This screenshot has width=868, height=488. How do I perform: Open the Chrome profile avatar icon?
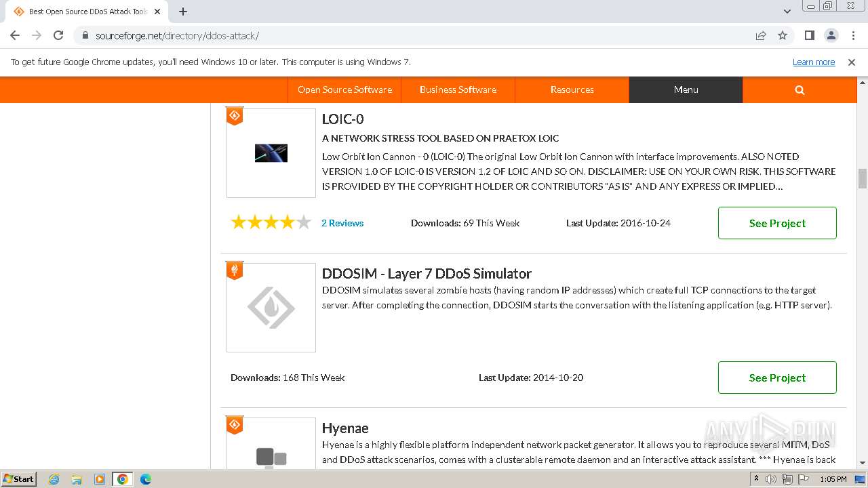click(x=831, y=35)
